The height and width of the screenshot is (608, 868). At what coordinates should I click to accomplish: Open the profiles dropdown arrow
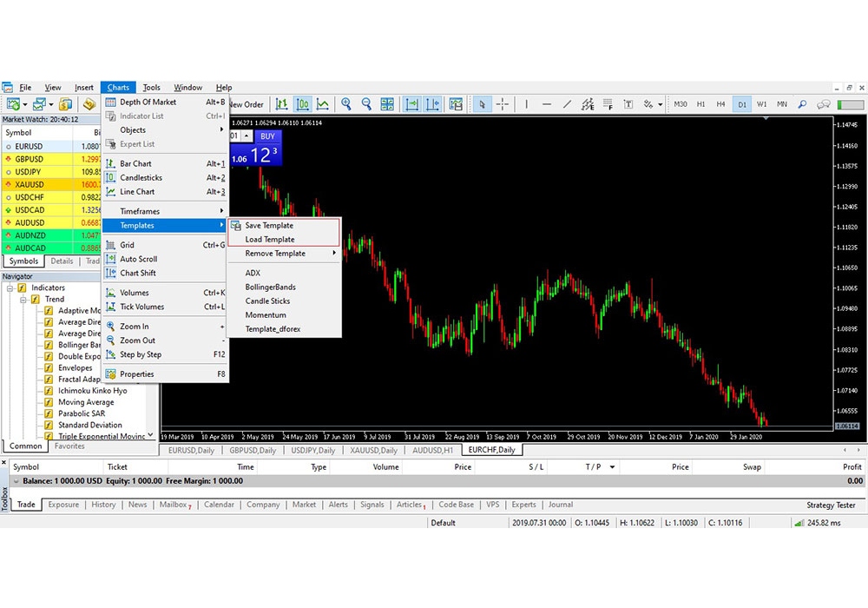click(x=51, y=104)
